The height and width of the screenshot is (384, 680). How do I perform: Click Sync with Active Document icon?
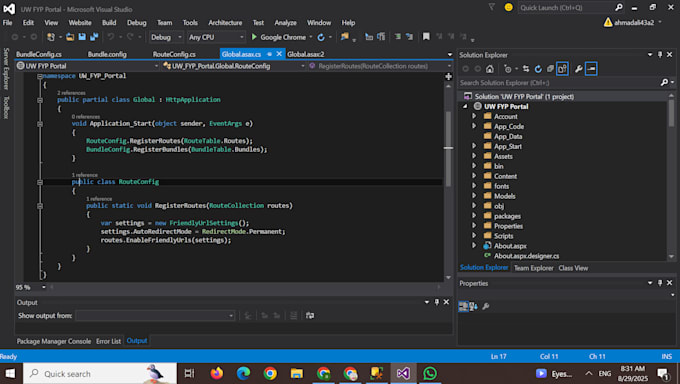point(526,69)
